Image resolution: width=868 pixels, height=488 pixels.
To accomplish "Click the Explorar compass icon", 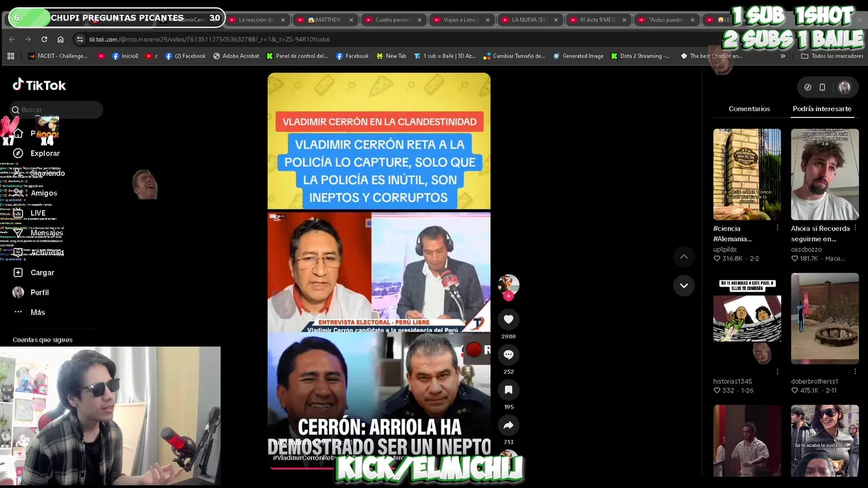I will (18, 153).
